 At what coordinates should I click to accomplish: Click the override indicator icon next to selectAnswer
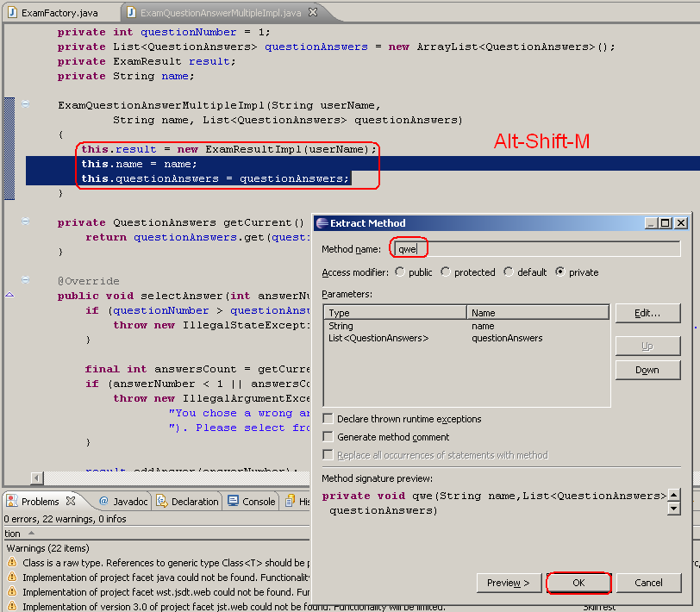pos(9,296)
